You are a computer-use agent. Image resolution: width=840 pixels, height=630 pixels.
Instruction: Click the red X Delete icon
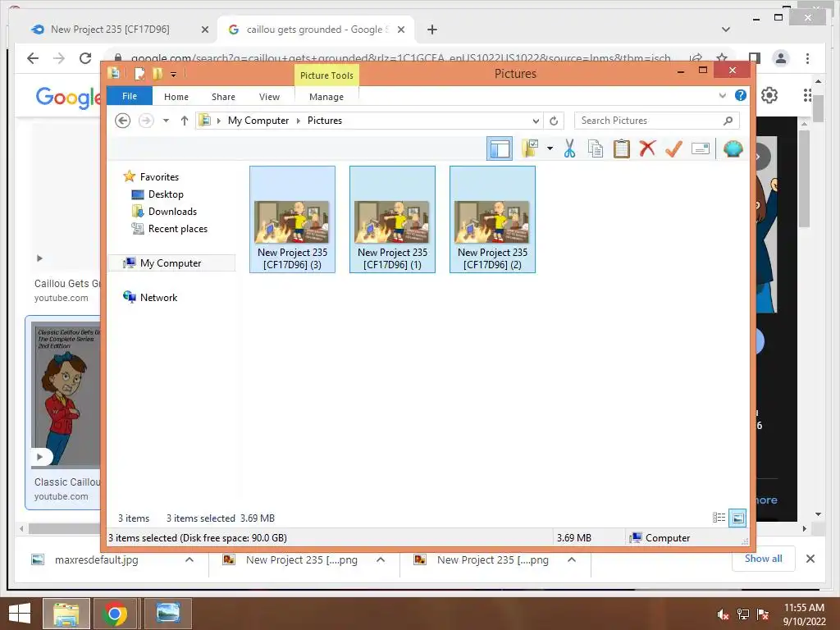click(647, 148)
